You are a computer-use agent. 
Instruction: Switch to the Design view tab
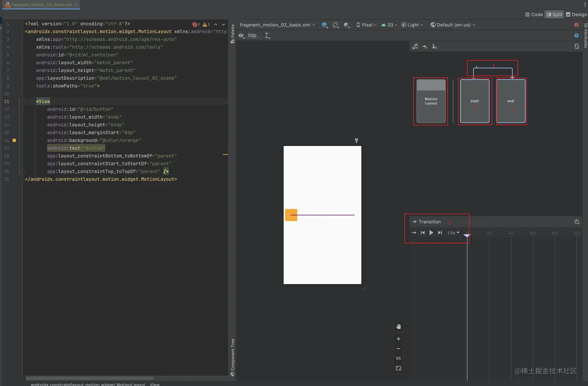[576, 14]
